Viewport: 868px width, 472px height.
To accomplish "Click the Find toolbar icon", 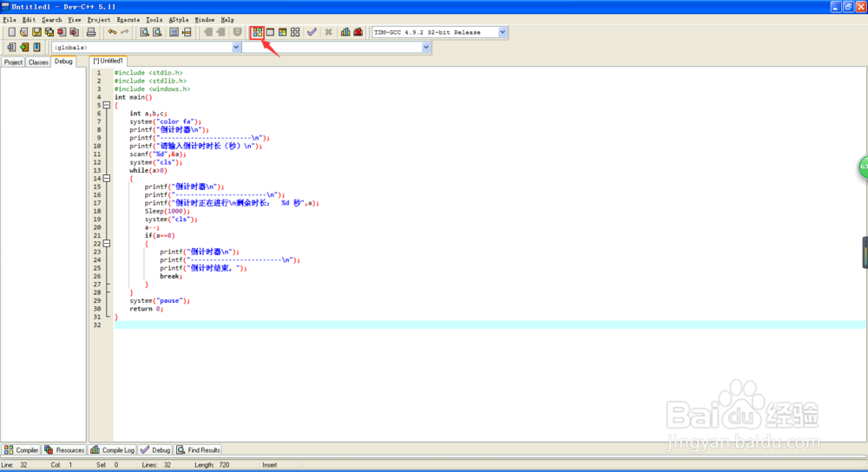I will 144,32.
